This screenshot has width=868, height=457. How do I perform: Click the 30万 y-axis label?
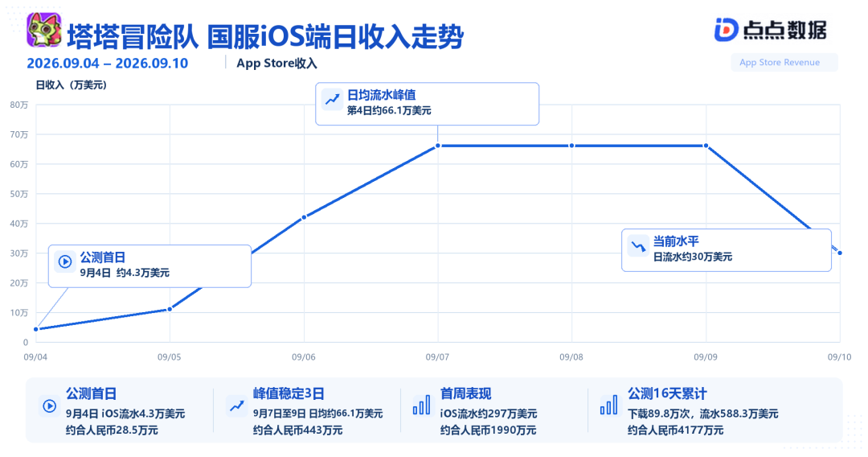tap(18, 253)
